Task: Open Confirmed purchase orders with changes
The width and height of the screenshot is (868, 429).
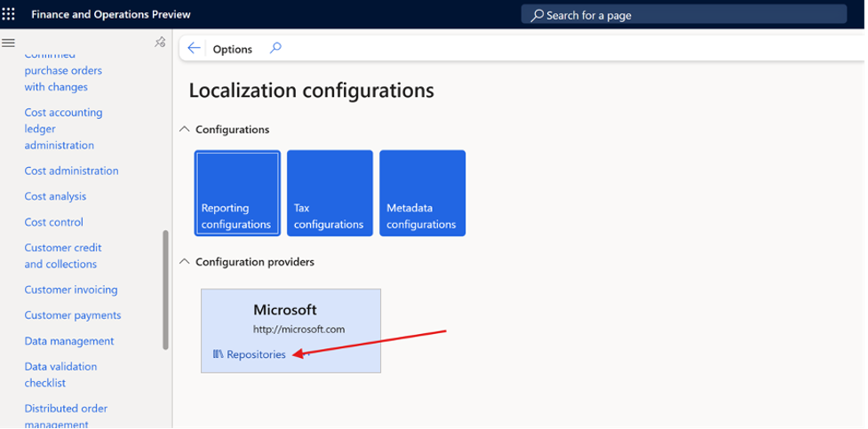Action: tap(63, 71)
